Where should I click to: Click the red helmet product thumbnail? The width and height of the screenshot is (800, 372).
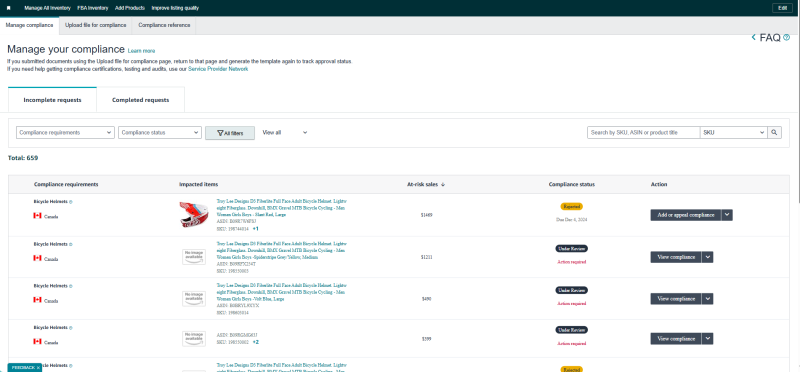(193, 215)
